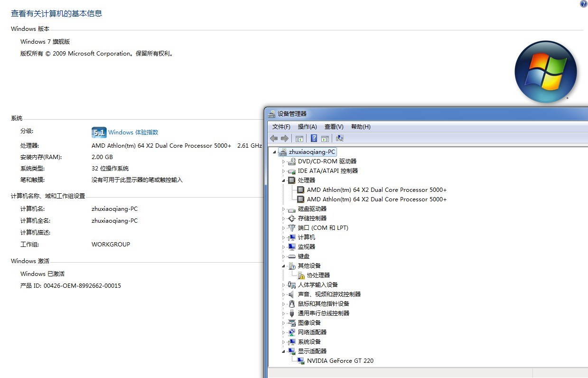The image size is (588, 378).
Task: Select the zhuxiaoqiang-PC root node
Action: [x=312, y=152]
